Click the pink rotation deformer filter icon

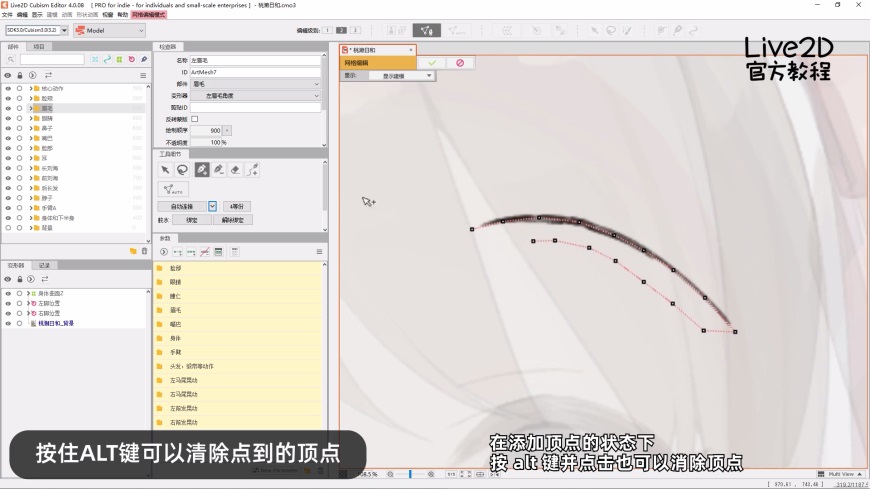[131, 59]
